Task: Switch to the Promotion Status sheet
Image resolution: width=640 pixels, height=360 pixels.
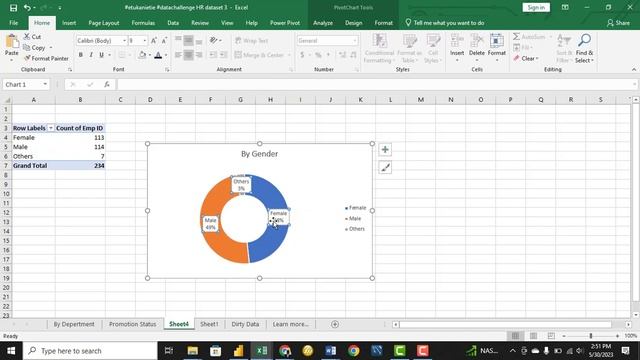Action: tap(132, 324)
